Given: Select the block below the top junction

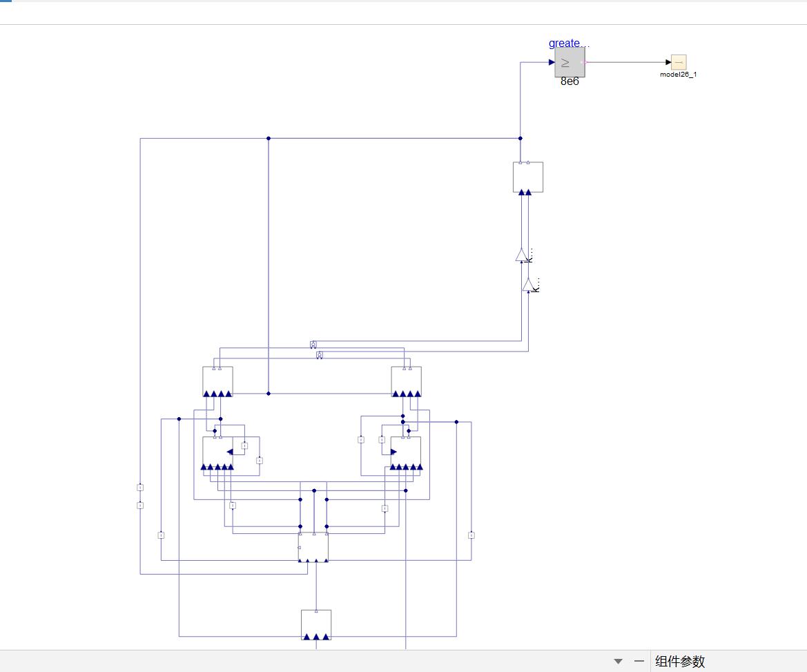Looking at the screenshot, I should 528,177.
